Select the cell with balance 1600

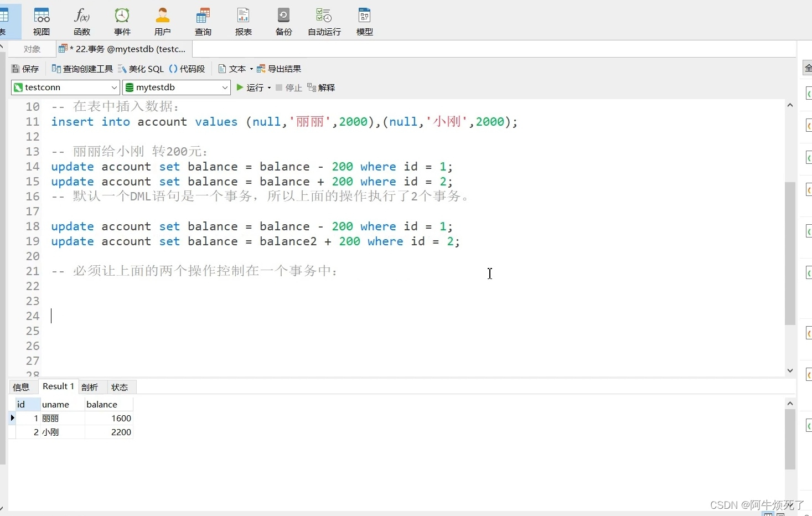(109, 419)
